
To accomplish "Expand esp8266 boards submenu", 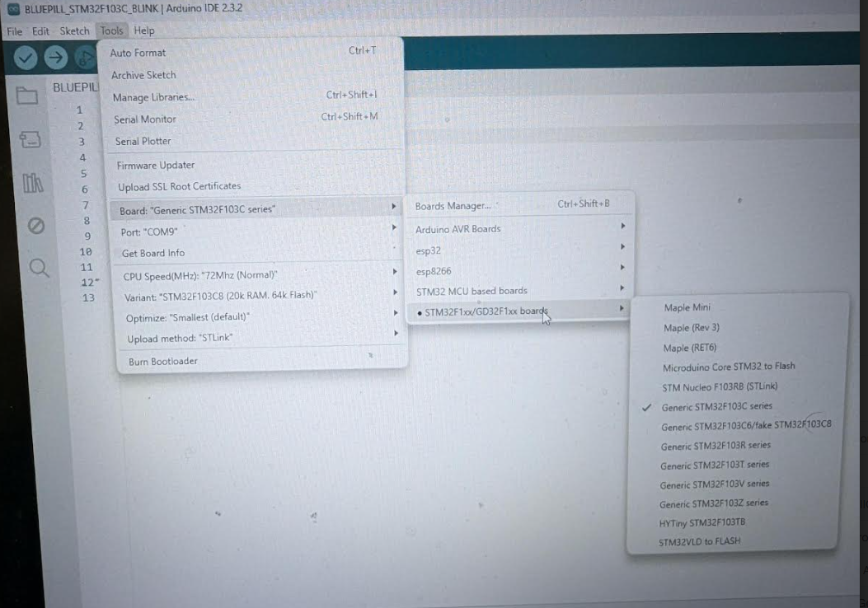I will click(520, 270).
